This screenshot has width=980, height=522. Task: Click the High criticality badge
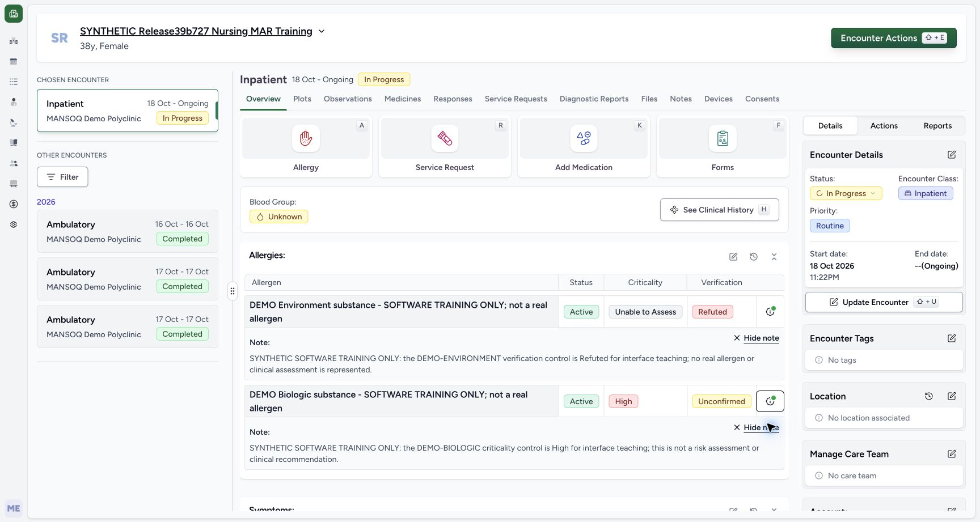(x=623, y=401)
